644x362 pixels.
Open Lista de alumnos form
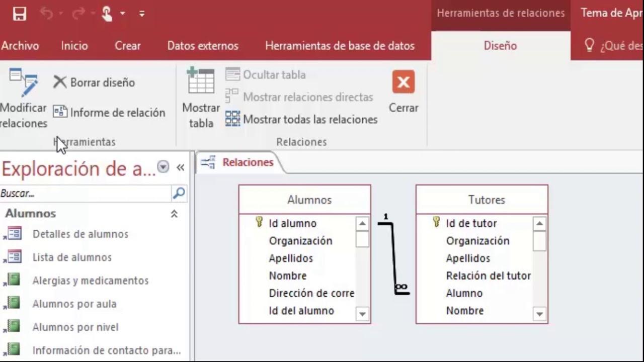(72, 257)
